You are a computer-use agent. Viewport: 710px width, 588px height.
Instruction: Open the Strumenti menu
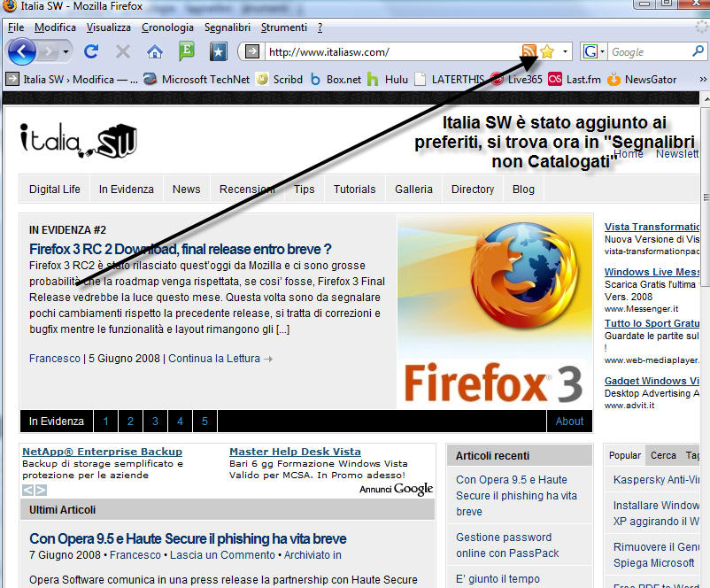284,27
